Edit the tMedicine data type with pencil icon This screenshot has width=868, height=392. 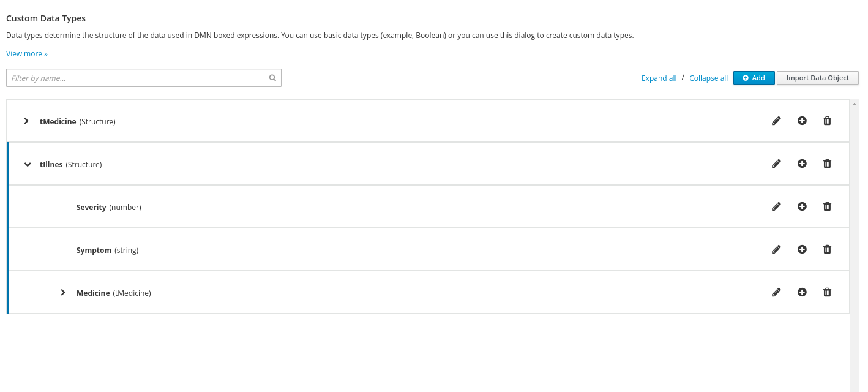(776, 121)
